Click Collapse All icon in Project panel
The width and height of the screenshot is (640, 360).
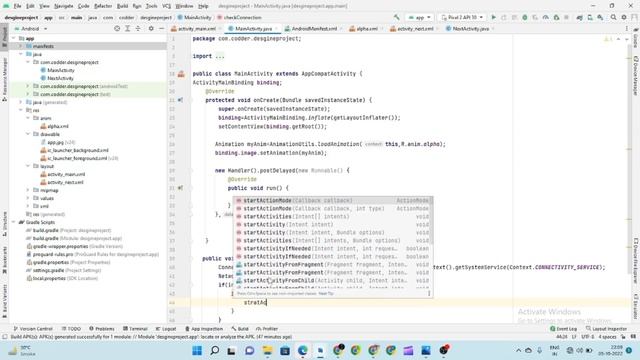(138, 29)
